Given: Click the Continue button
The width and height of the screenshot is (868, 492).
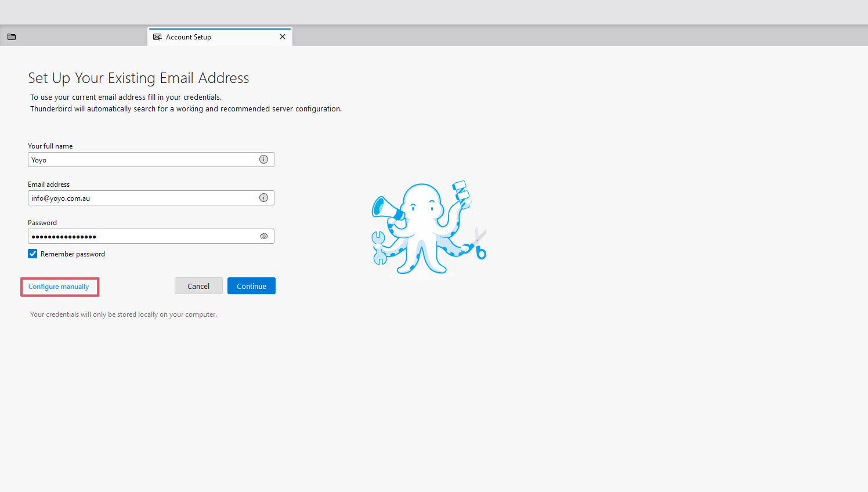Looking at the screenshot, I should tap(251, 286).
